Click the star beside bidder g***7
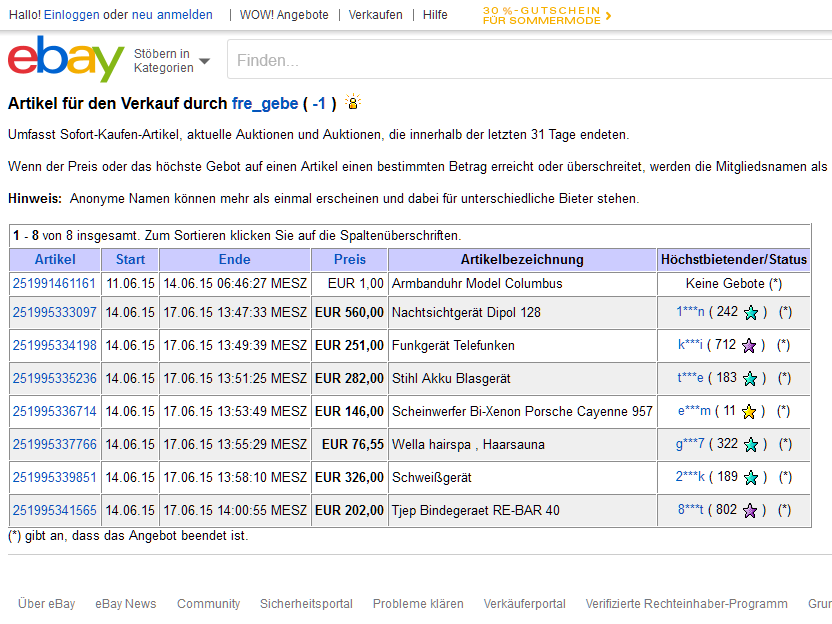832x624 pixels. coord(751,445)
